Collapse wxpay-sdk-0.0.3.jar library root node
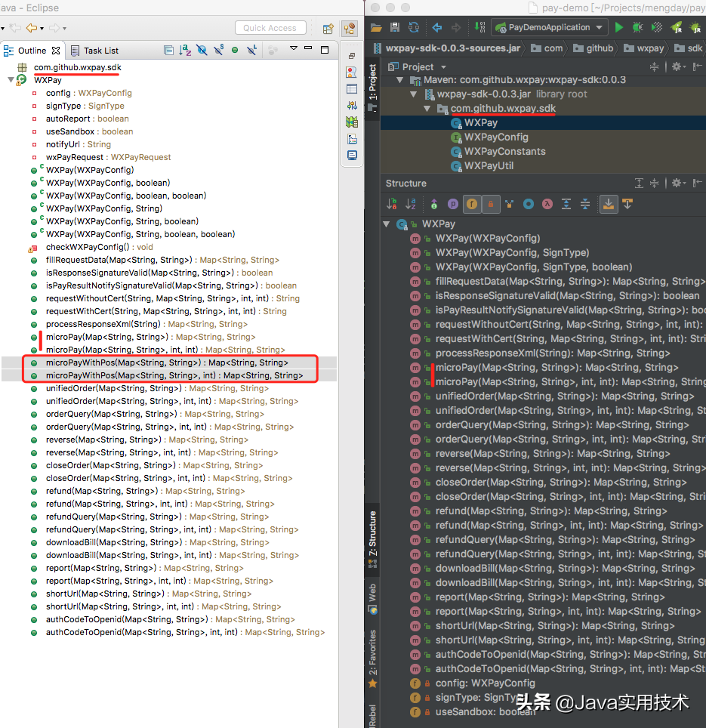This screenshot has height=728, width=706. (x=414, y=94)
